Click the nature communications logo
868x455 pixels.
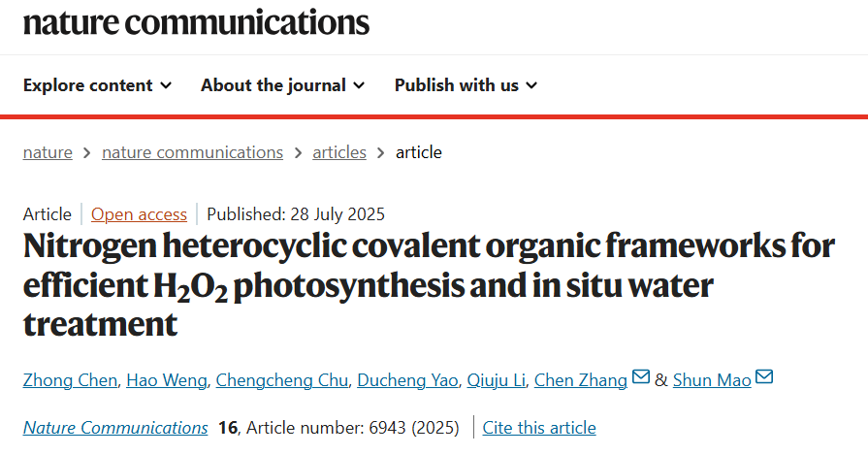(x=197, y=22)
